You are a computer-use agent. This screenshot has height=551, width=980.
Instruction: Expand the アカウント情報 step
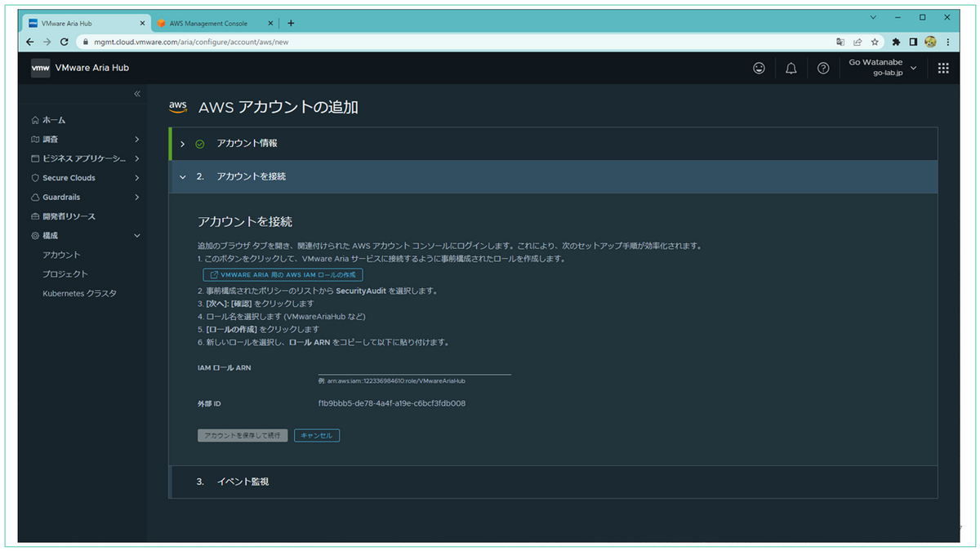[554, 143]
